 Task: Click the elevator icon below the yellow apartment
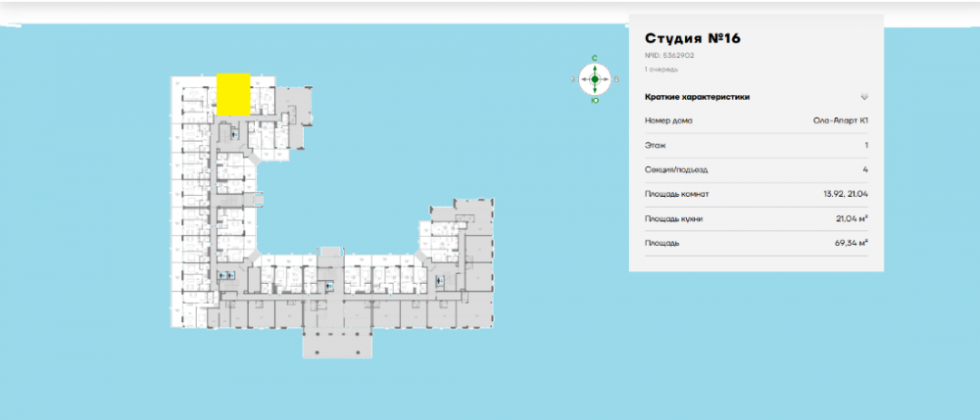point(233,132)
